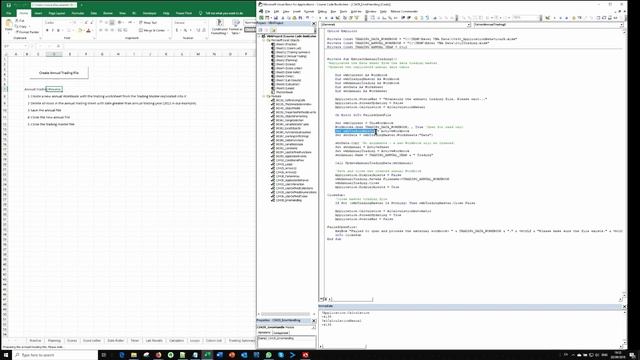Toggle Bold formatting in Excel
Image resolution: width=640 pixels, height=360 pixels.
[47, 31]
